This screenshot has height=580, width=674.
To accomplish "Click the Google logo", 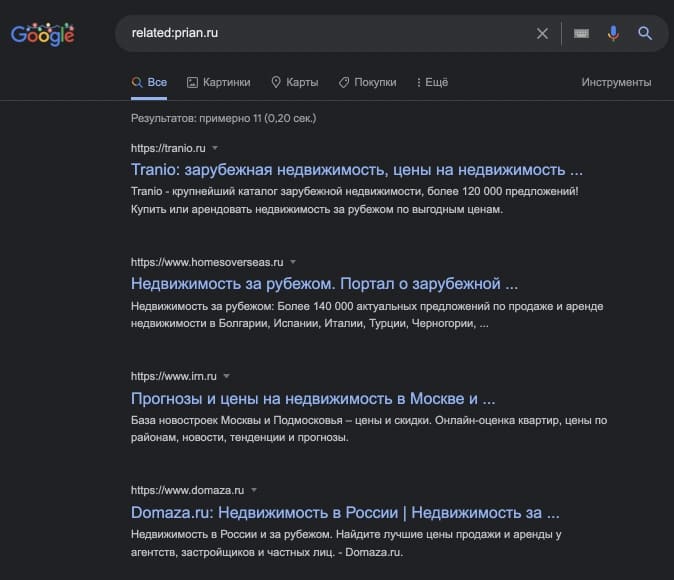I will coord(43,34).
